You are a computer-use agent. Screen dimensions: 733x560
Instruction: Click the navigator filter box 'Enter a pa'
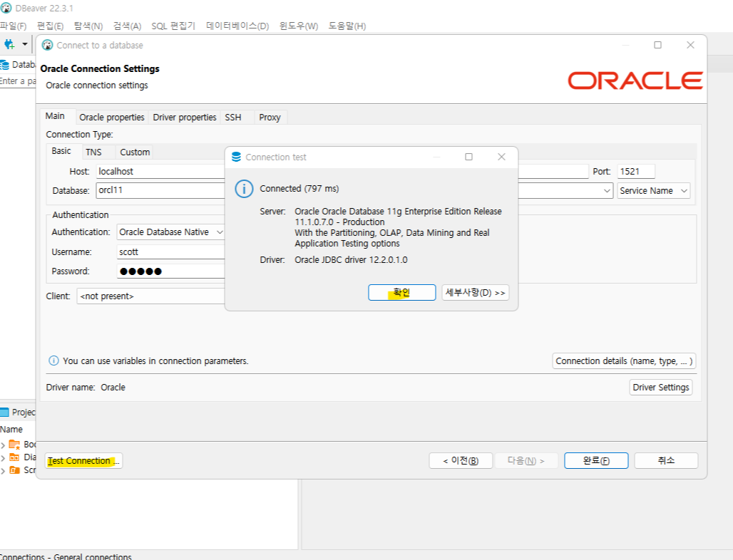pos(18,81)
